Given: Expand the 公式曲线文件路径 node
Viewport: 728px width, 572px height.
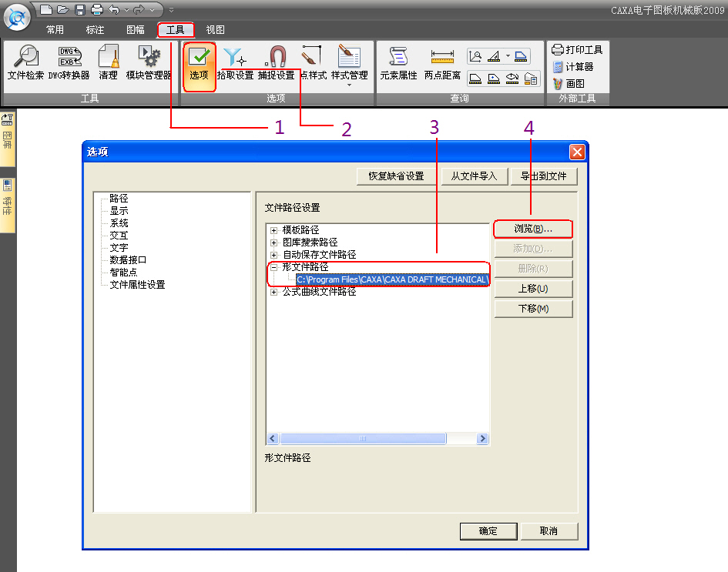Looking at the screenshot, I should [x=273, y=292].
